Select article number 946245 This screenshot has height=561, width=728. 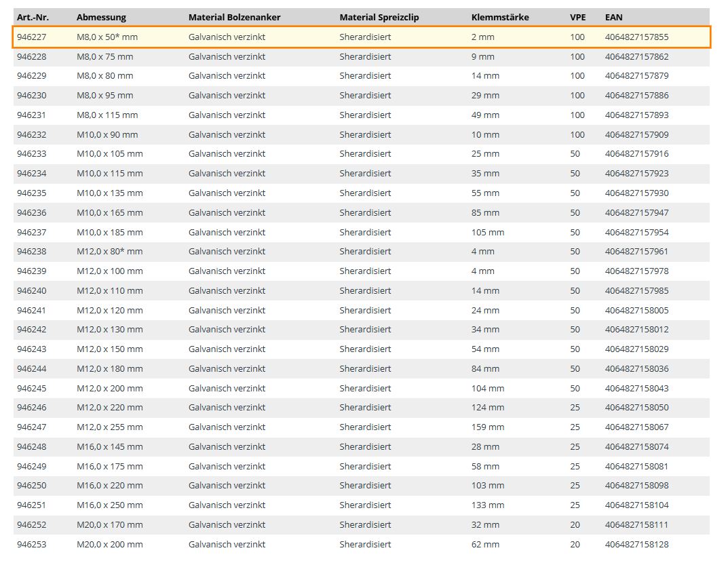tap(32, 389)
